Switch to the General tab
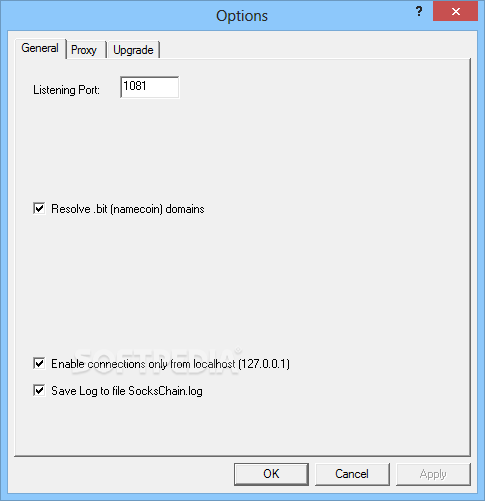The image size is (485, 501). [40, 48]
